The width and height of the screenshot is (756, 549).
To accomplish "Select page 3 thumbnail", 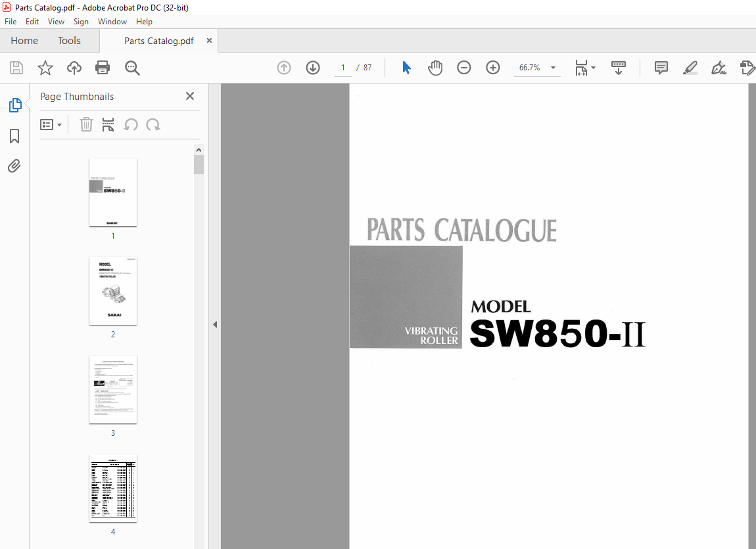I will click(x=113, y=390).
